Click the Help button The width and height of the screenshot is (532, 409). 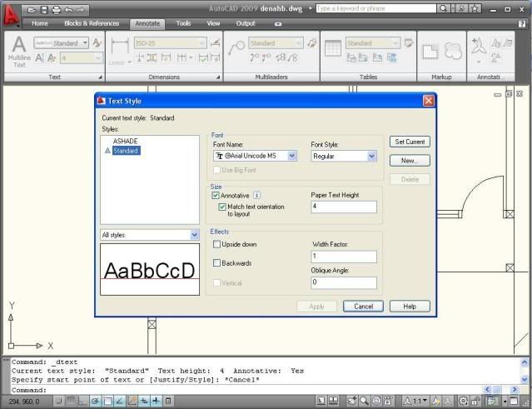coord(410,307)
